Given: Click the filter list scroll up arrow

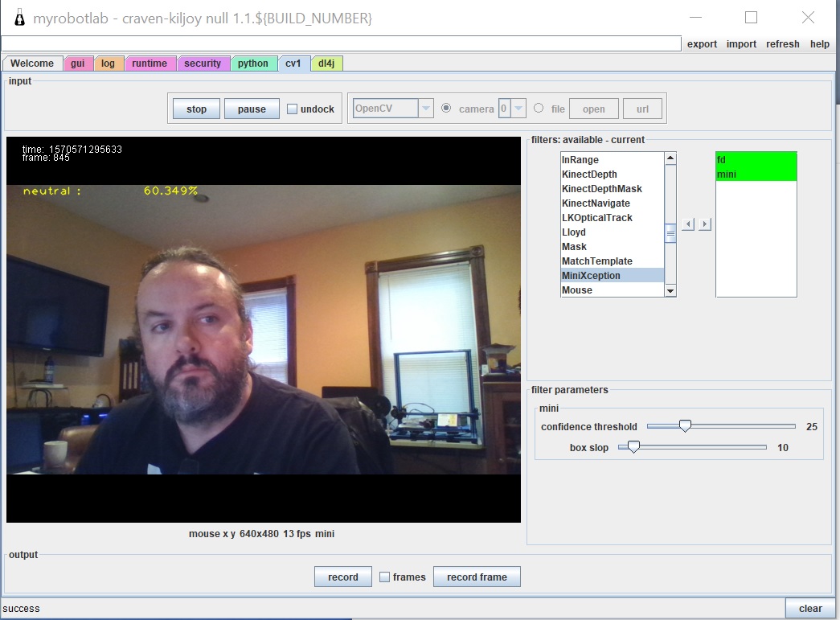Looking at the screenshot, I should tap(670, 158).
